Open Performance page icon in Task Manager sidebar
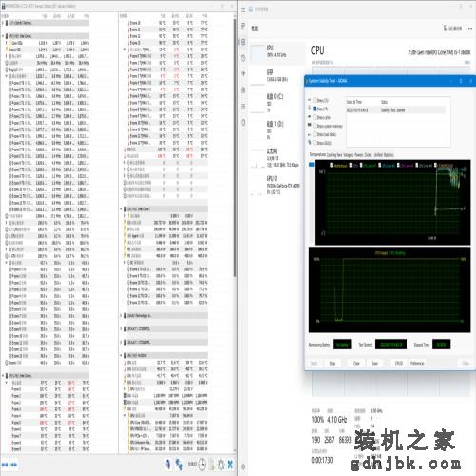Image resolution: width=476 pixels, height=476 pixels. click(x=243, y=42)
